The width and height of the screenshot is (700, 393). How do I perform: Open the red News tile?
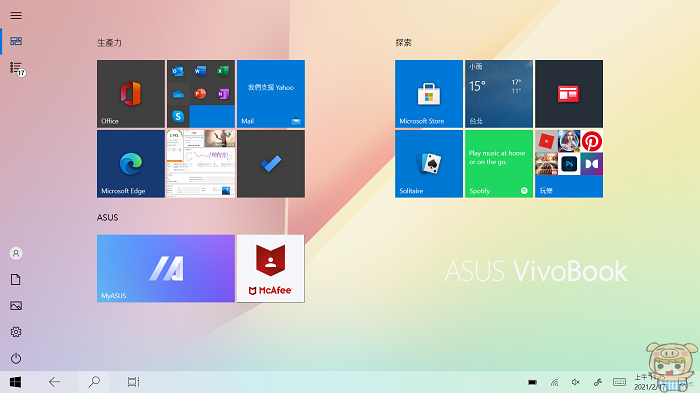click(x=569, y=94)
